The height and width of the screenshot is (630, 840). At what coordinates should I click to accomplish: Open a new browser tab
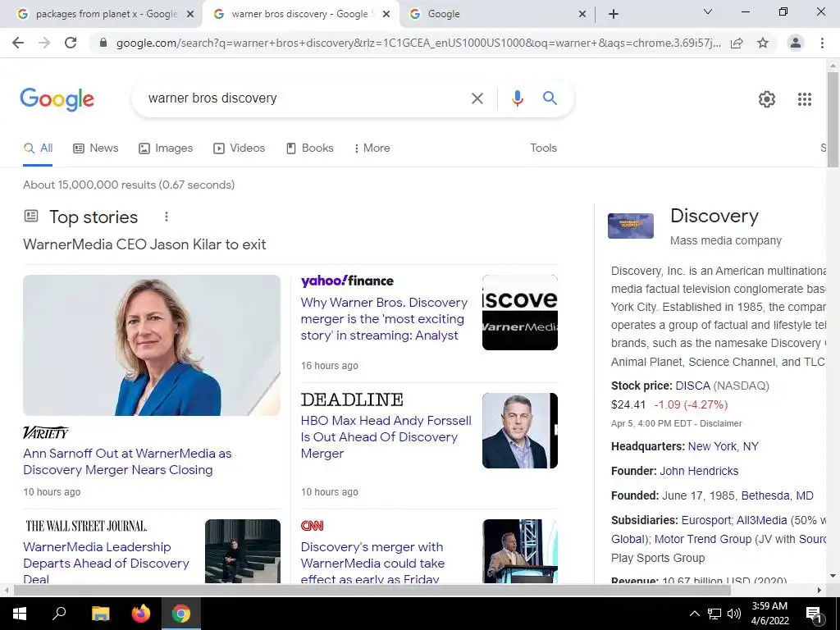614,14
